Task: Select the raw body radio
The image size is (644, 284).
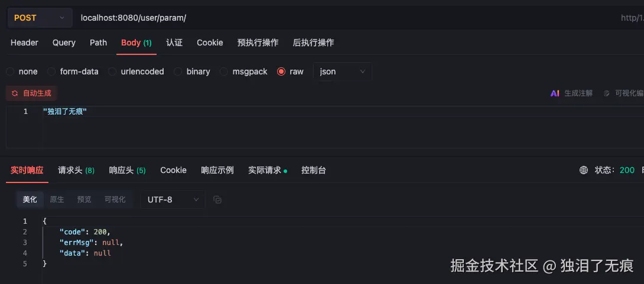Action: pyautogui.click(x=281, y=71)
